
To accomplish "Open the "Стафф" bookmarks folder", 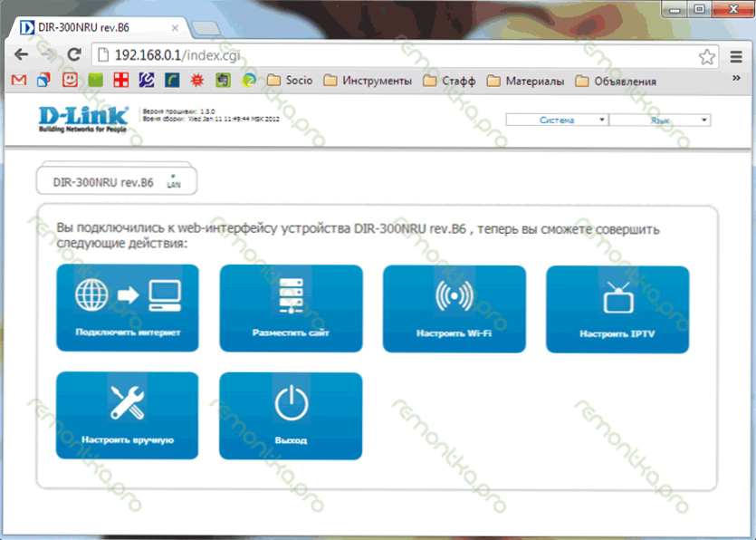I will coord(449,81).
